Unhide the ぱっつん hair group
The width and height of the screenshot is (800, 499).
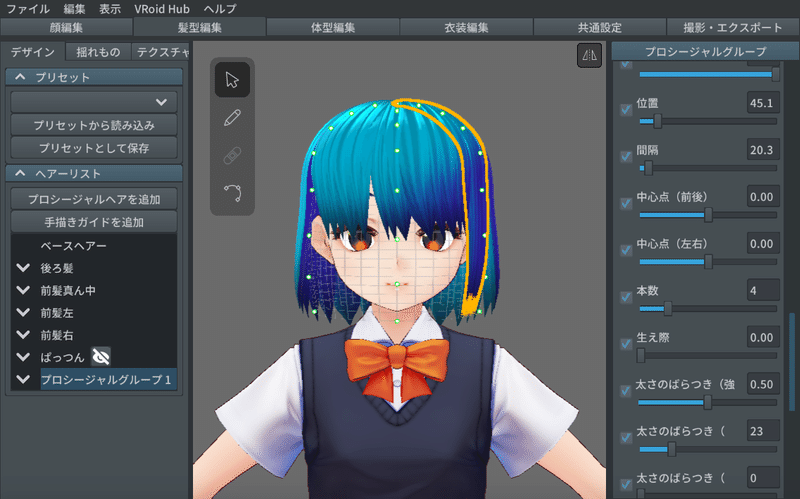101,357
